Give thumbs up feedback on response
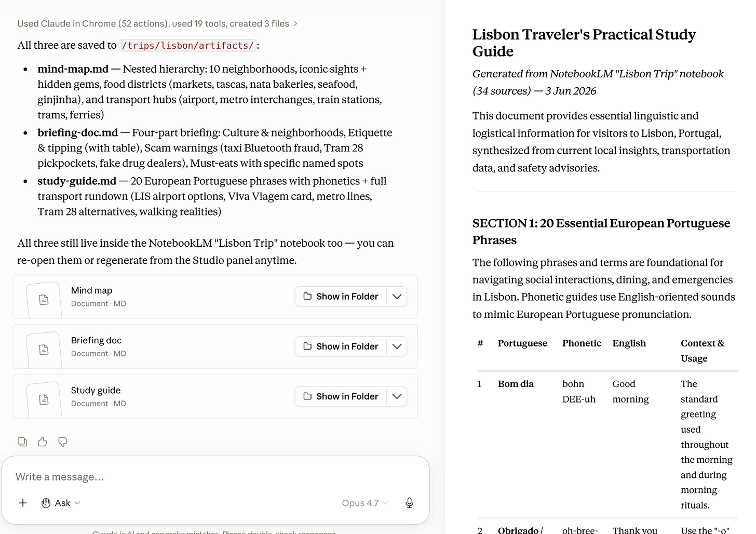This screenshot has height=534, width=756. [43, 442]
